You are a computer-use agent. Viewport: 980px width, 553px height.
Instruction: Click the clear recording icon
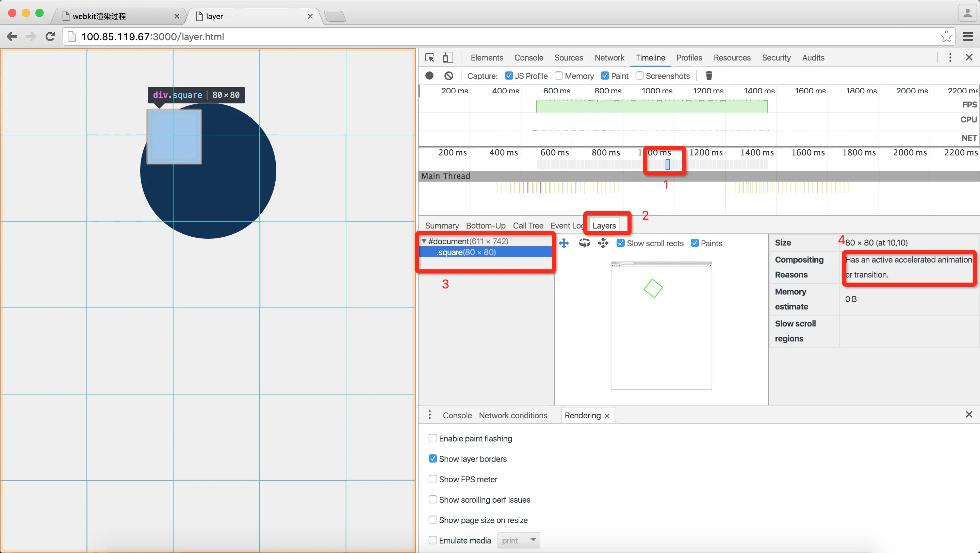pos(449,76)
